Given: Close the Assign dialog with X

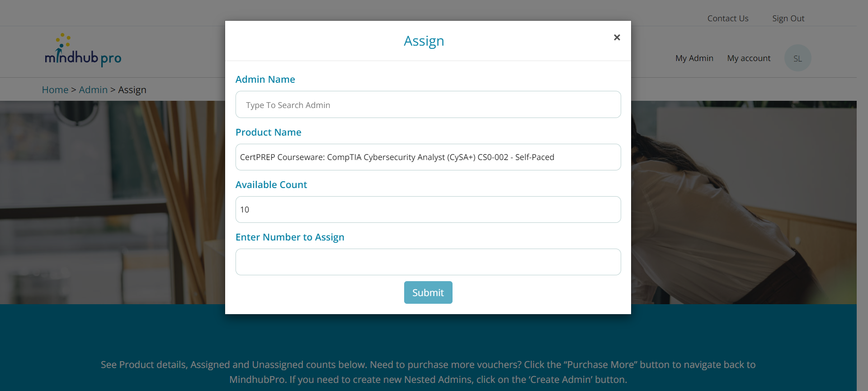Looking at the screenshot, I should [617, 38].
